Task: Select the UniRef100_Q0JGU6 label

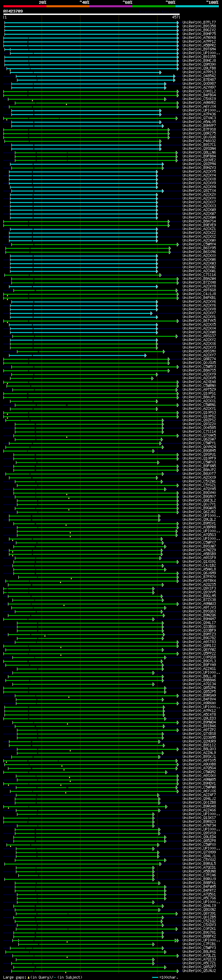Action: 199,137
